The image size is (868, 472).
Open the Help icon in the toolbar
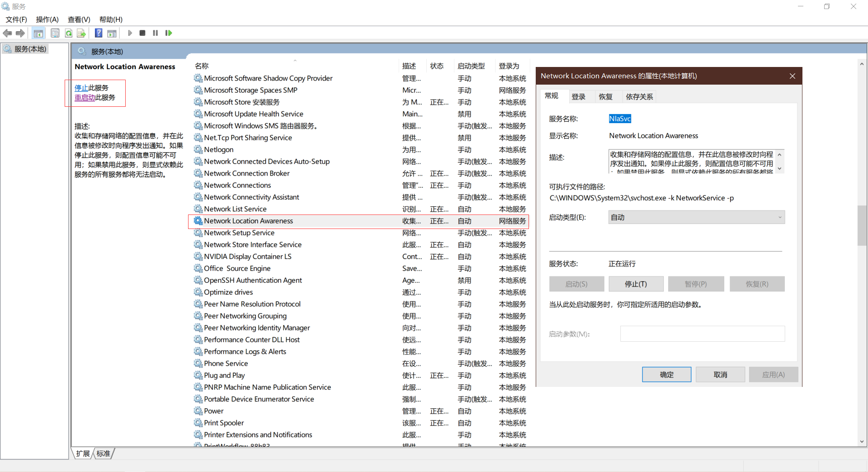tap(99, 33)
